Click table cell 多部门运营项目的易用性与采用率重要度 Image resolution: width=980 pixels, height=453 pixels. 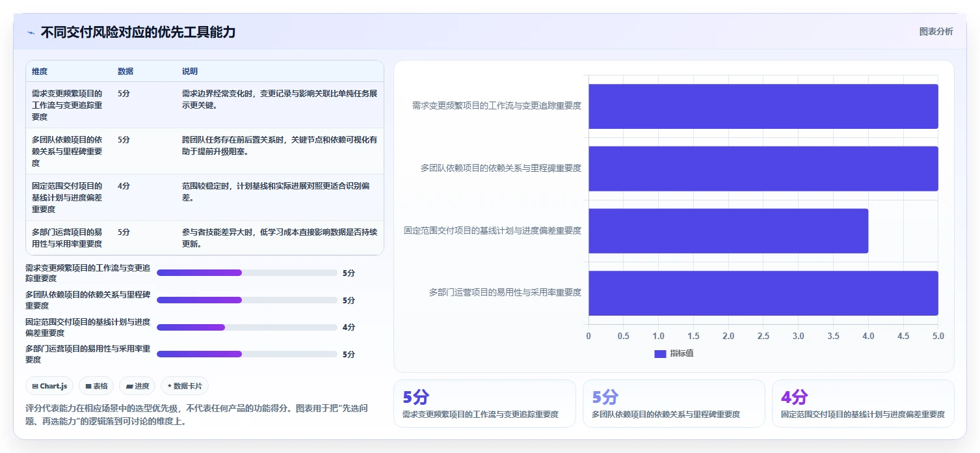point(67,238)
